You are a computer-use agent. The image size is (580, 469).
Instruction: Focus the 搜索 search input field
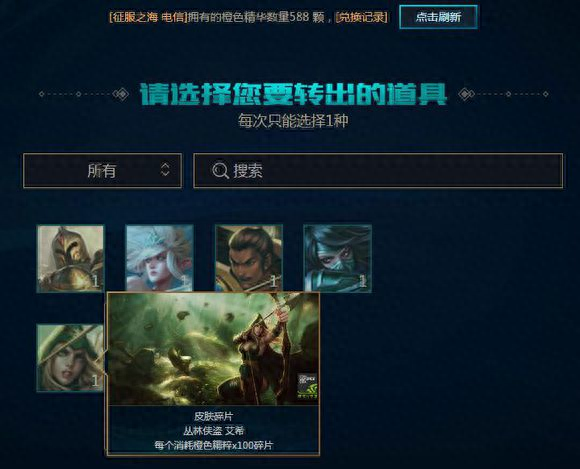(x=378, y=171)
